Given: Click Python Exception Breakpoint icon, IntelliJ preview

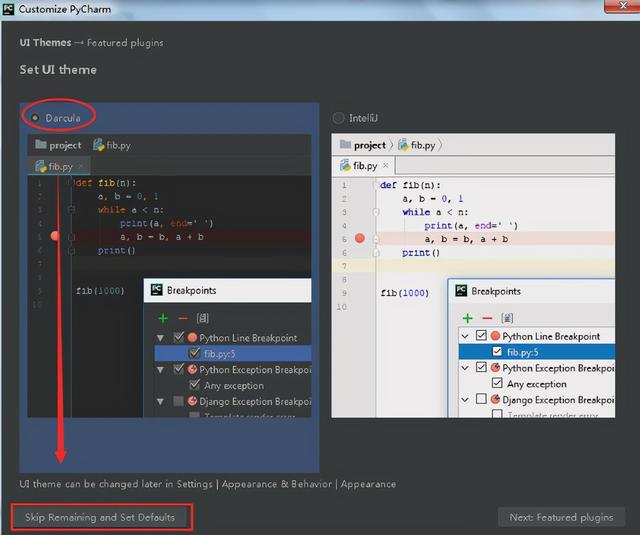Looking at the screenshot, I should [496, 367].
